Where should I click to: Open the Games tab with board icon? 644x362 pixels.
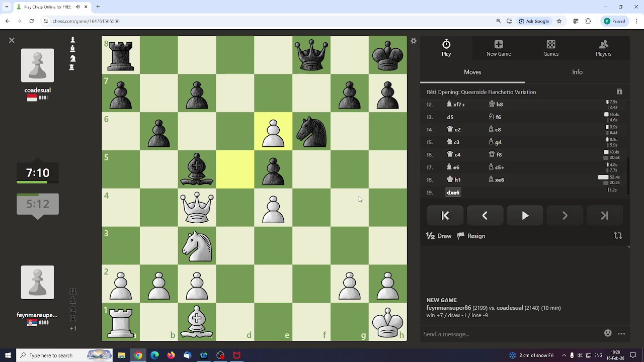(x=551, y=48)
